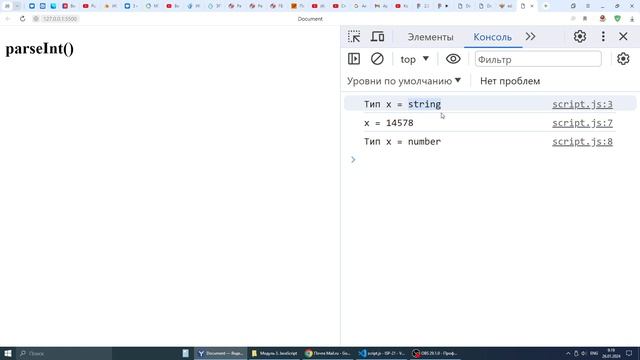Open the Модуль 5 JavaScript folder taskbar item
This screenshot has width=640, height=360.
pos(275,353)
